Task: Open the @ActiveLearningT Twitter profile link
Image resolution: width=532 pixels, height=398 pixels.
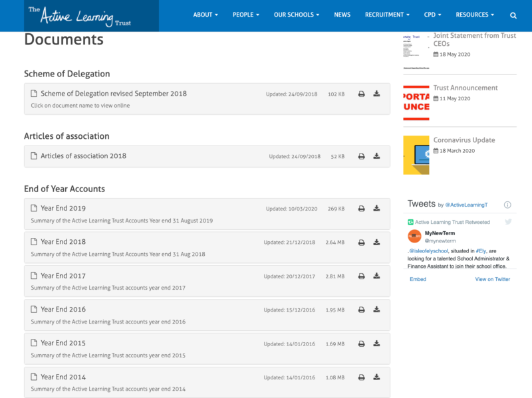Action: pos(467,205)
